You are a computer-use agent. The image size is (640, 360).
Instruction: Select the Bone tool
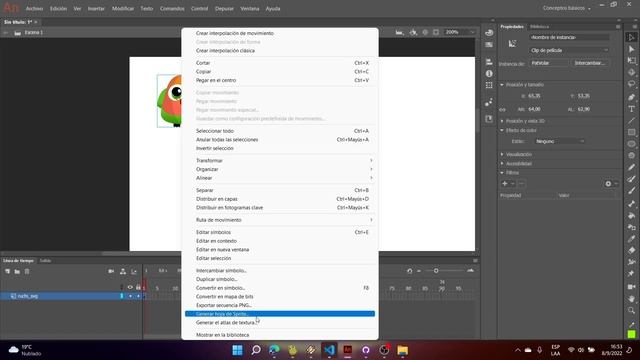pos(631,204)
